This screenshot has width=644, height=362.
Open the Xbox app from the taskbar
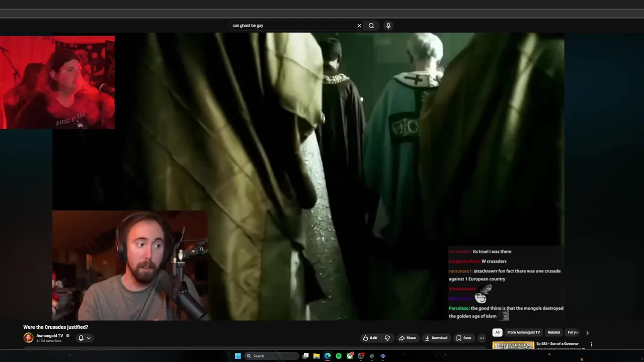pyautogui.click(x=350, y=356)
